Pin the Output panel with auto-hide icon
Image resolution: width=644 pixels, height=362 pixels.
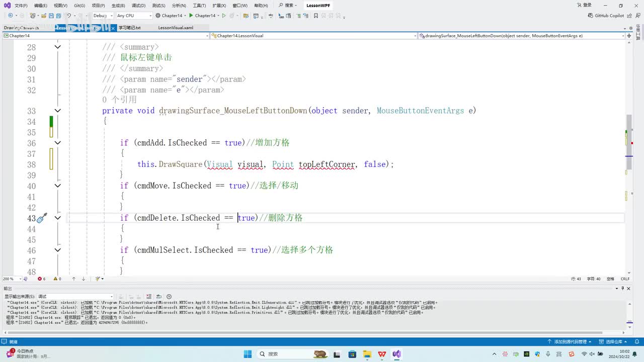[x=622, y=288]
